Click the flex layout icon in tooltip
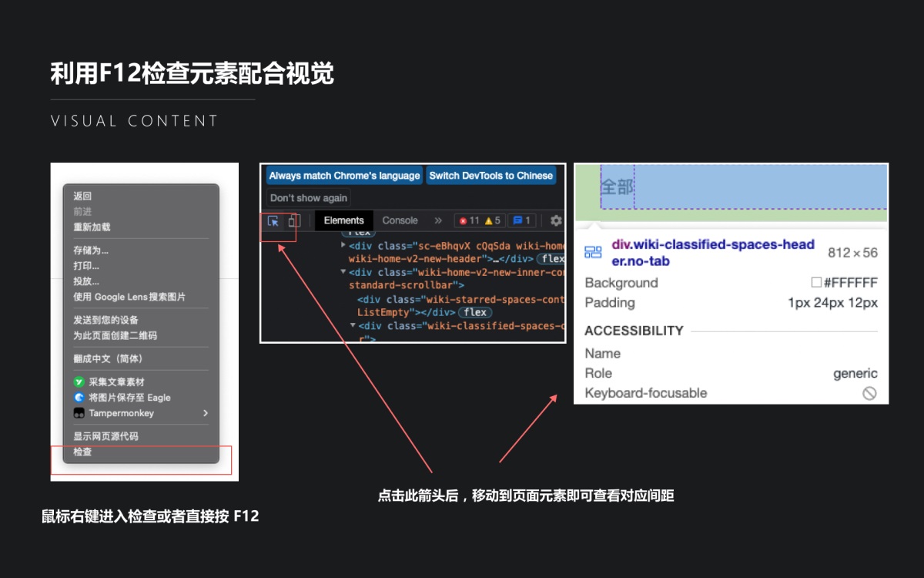Screen dimensions: 924x578 (x=593, y=253)
